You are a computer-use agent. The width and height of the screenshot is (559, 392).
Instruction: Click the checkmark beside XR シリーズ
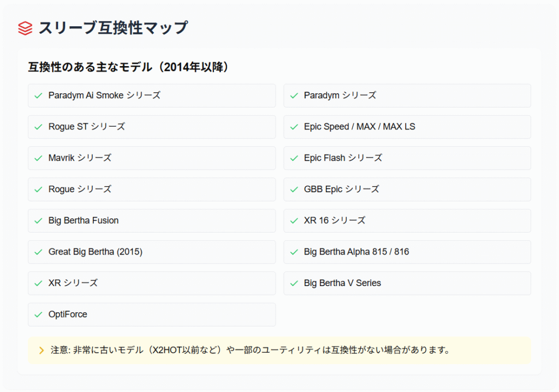tap(39, 283)
